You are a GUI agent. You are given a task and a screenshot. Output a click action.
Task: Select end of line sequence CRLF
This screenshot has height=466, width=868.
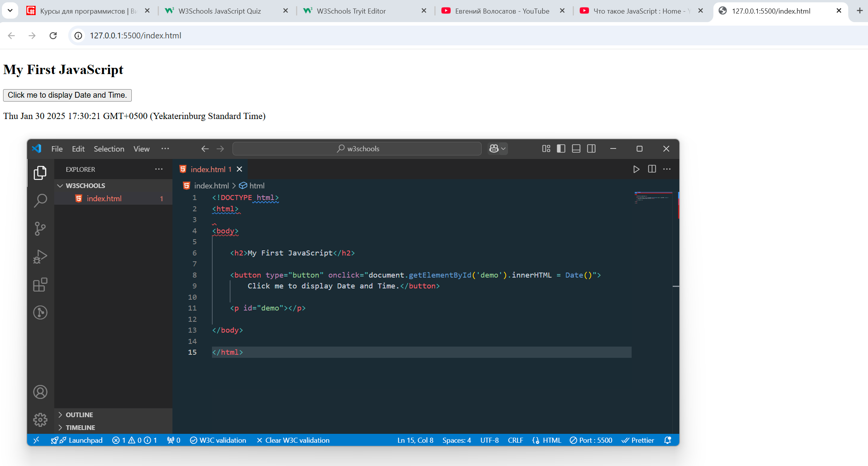tap(515, 440)
